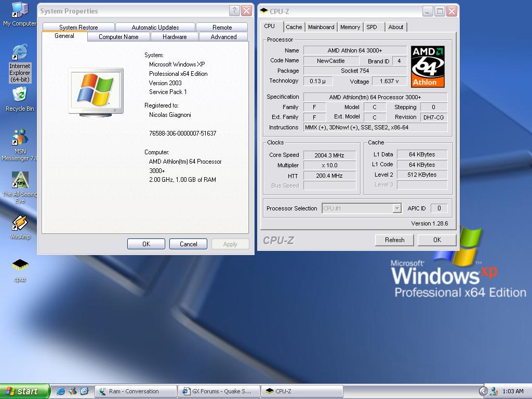Switch to the Mainboard tab

click(321, 27)
